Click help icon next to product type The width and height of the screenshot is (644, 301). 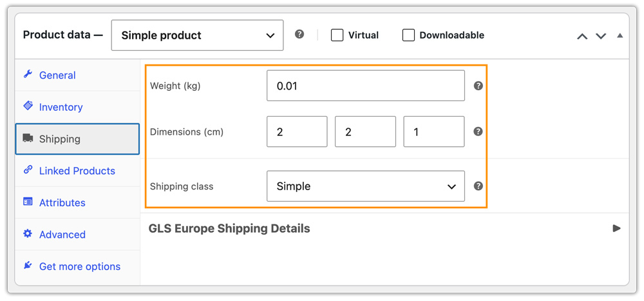299,35
